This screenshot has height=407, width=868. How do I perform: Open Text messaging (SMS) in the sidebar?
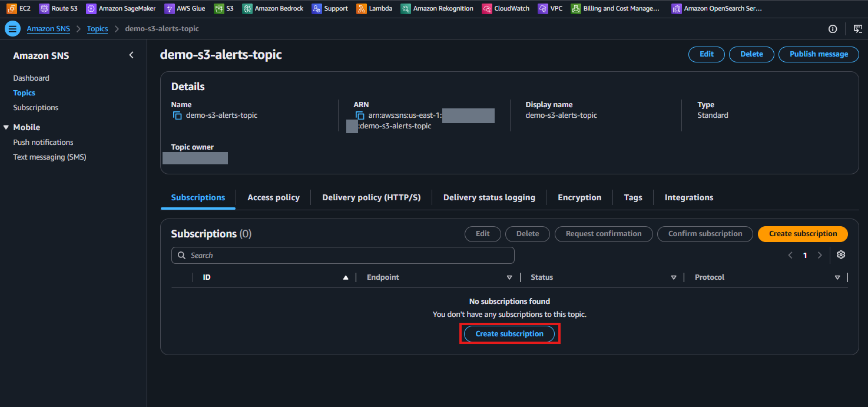[50, 157]
